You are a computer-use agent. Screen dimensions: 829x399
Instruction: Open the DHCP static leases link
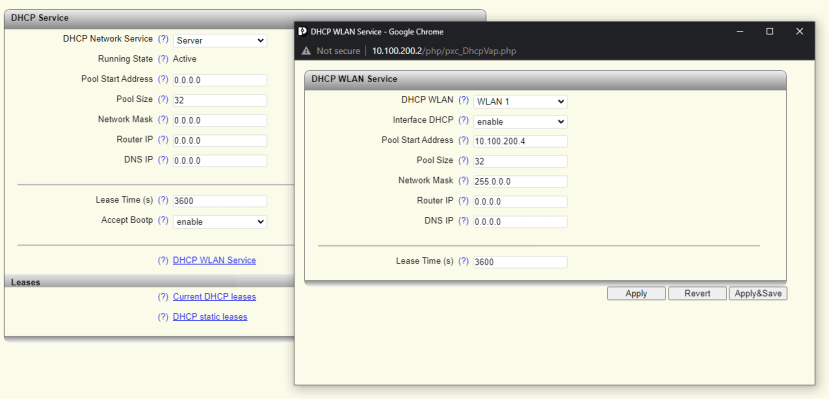tap(210, 317)
